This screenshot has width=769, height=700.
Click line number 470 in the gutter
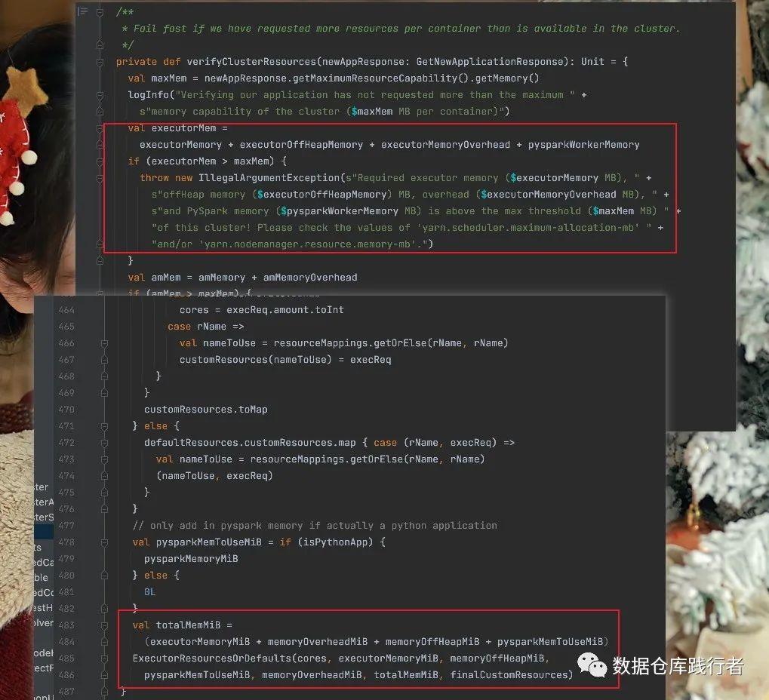(x=66, y=409)
